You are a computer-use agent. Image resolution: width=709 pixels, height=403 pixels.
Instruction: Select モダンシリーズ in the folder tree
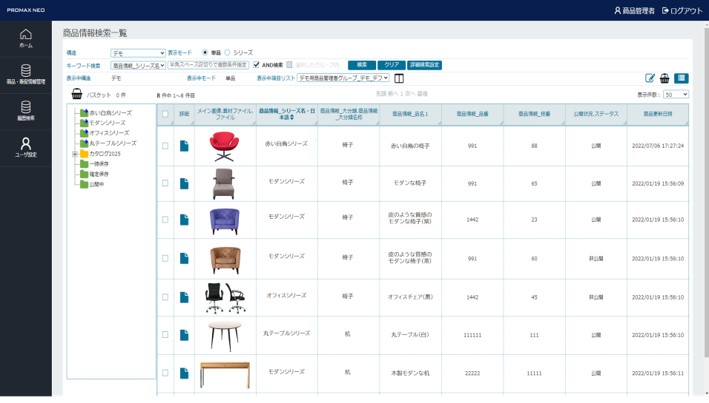click(x=107, y=123)
